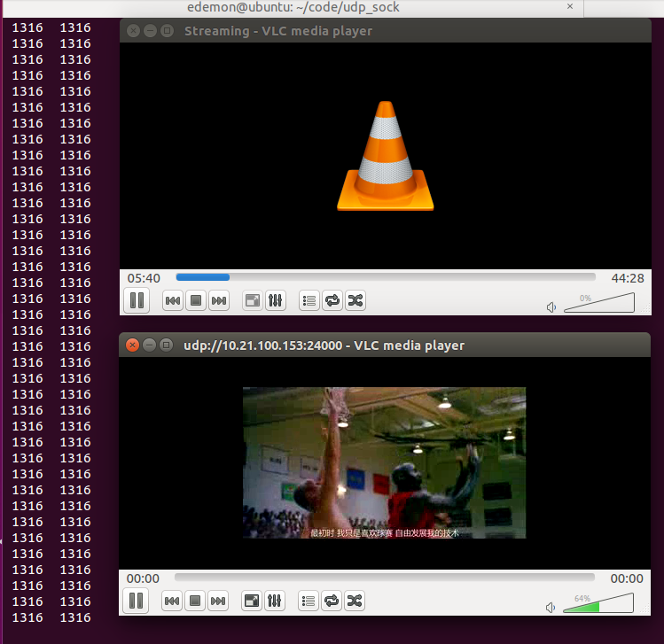
Task: Pause playback in the Streaming VLC window
Action: 137,300
